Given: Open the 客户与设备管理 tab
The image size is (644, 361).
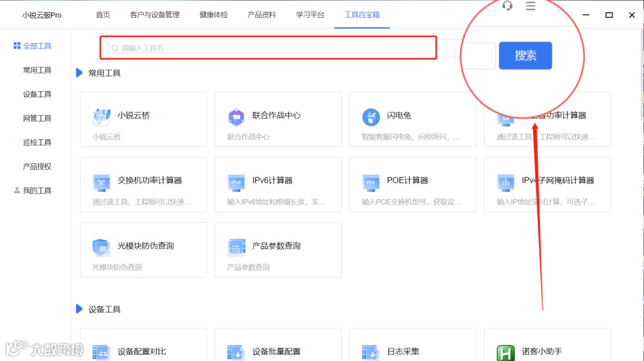Looking at the screenshot, I should [x=155, y=15].
